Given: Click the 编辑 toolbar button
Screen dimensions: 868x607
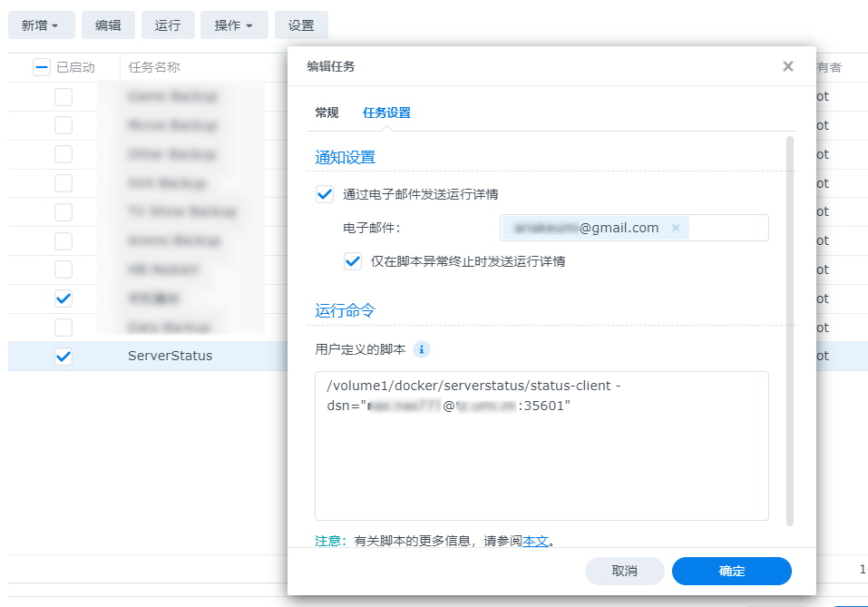Looking at the screenshot, I should pyautogui.click(x=108, y=25).
